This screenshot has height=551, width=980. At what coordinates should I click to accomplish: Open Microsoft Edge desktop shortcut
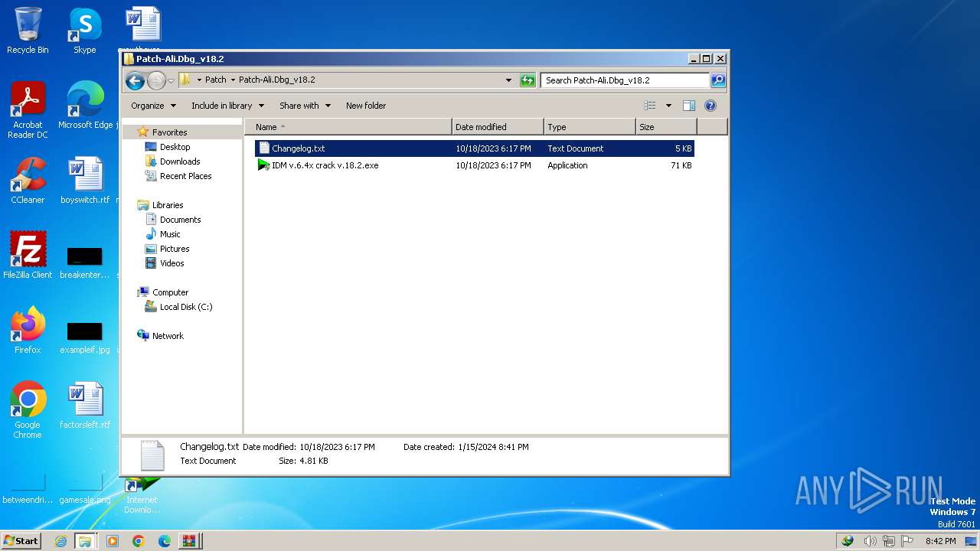85,105
